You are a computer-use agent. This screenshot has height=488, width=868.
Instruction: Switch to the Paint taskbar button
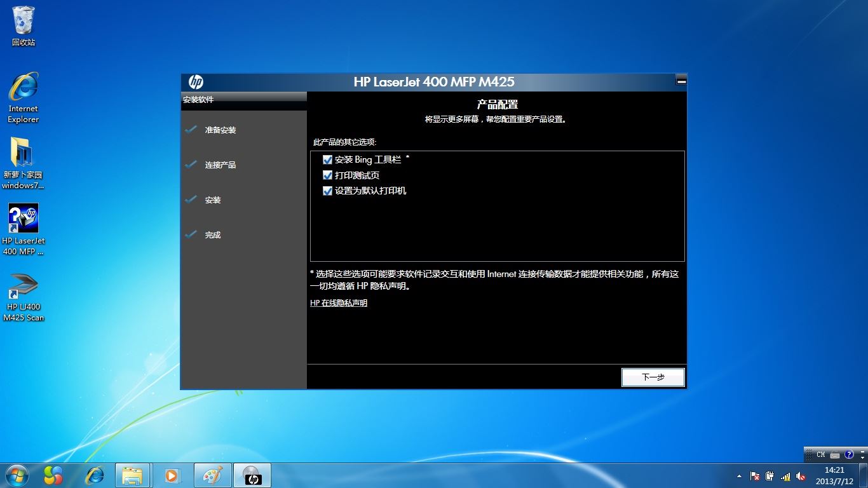point(213,475)
